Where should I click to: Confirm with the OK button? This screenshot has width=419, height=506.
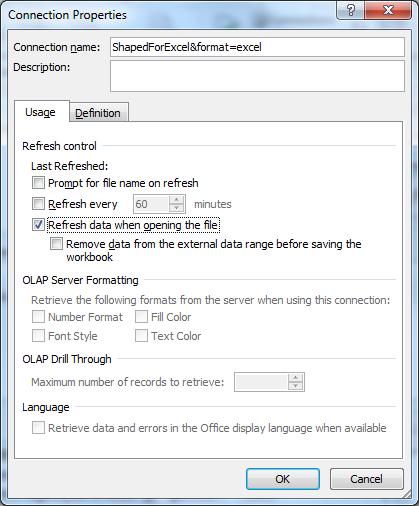click(x=283, y=479)
